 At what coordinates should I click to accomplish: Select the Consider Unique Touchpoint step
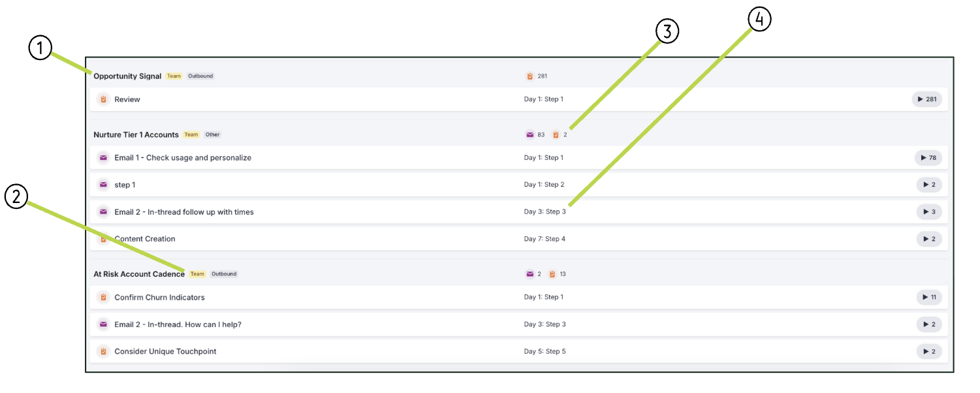165,352
